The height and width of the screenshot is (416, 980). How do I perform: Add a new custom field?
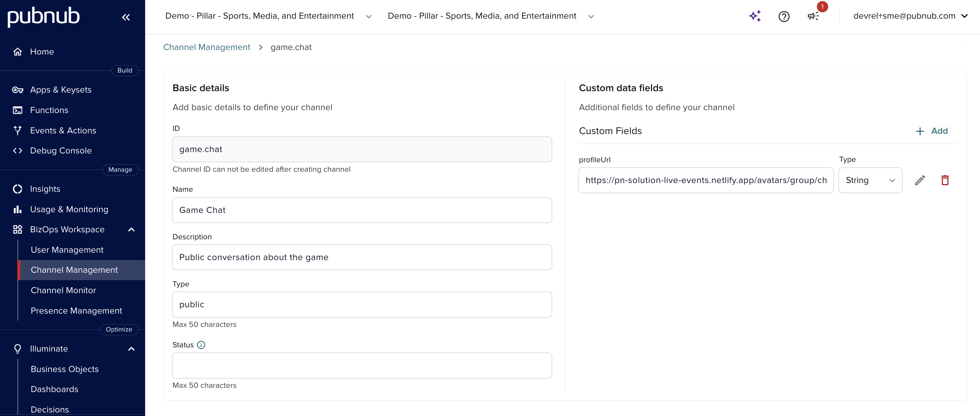pyautogui.click(x=932, y=131)
